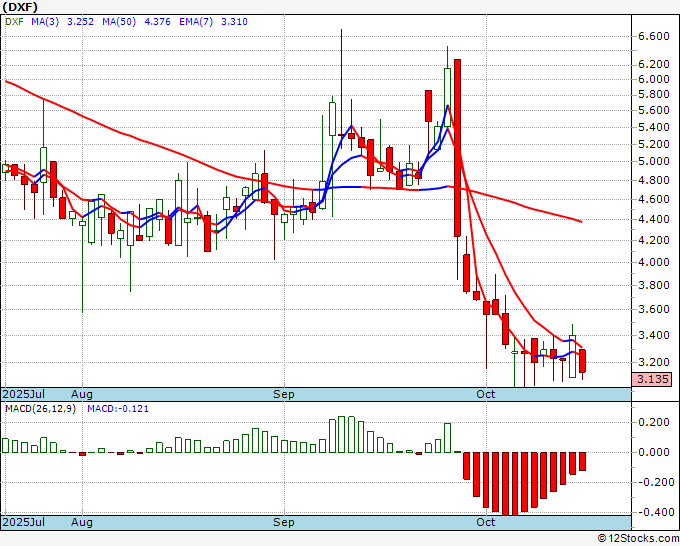Image resolution: width=680 pixels, height=546 pixels.
Task: Click the MA(50) legend label
Action: (x=119, y=21)
